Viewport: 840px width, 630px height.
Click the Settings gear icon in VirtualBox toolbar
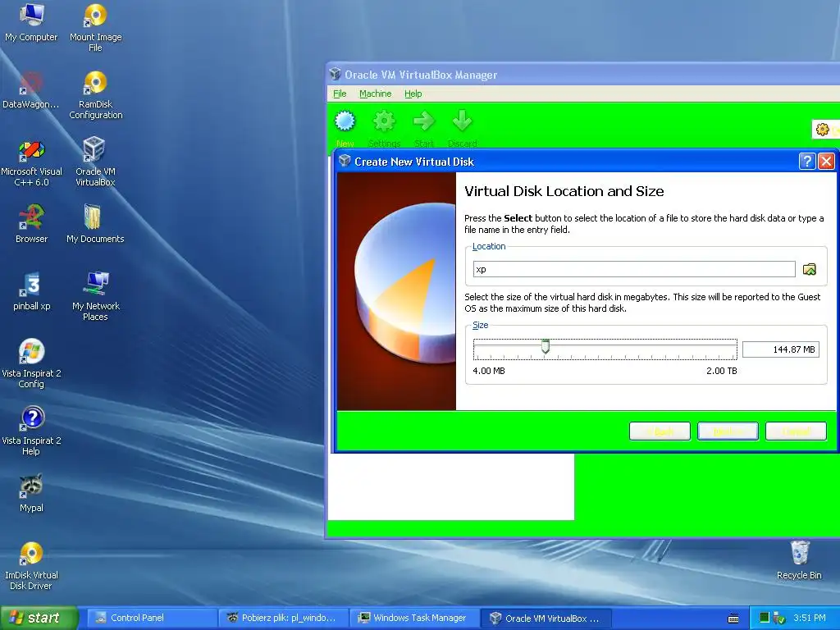(x=384, y=121)
